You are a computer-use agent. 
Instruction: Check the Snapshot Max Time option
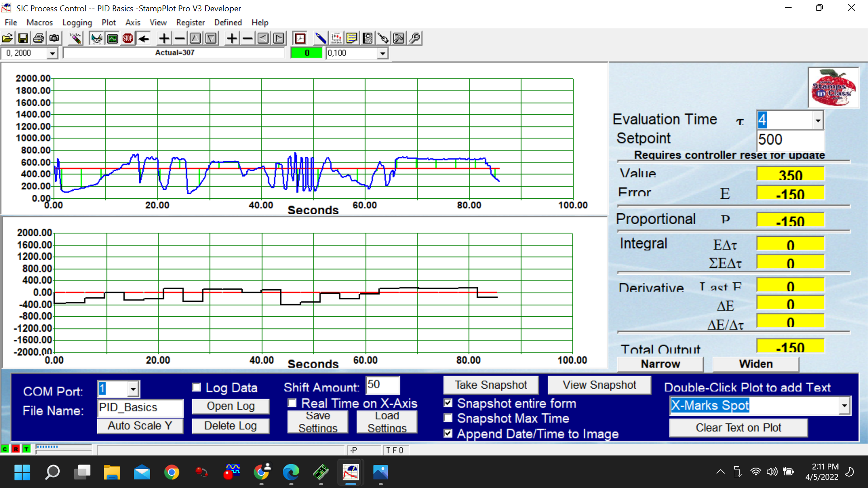(448, 418)
